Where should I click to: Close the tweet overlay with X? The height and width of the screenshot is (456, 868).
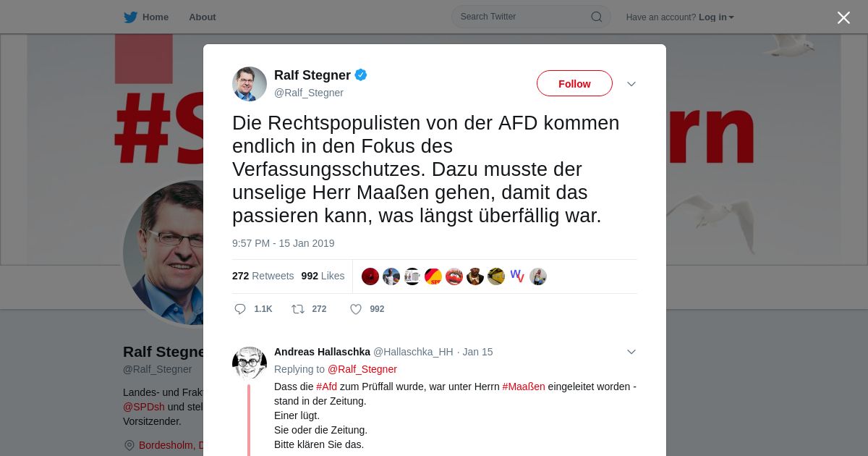843,17
